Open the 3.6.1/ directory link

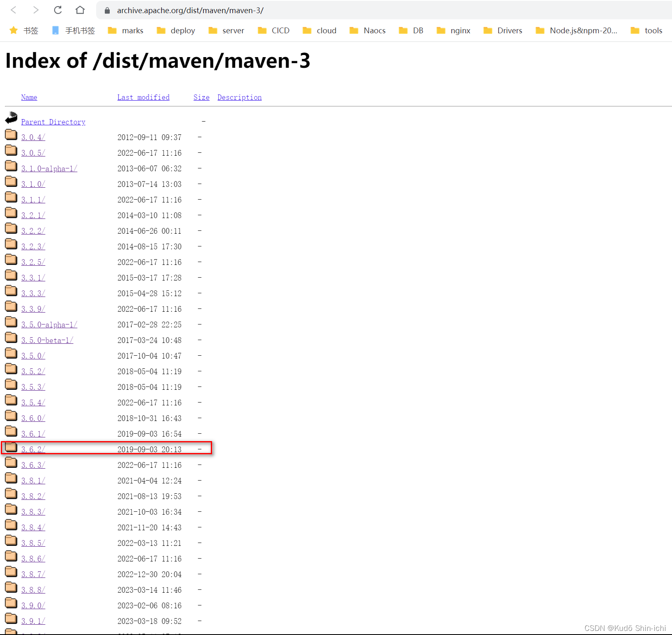pyautogui.click(x=33, y=434)
